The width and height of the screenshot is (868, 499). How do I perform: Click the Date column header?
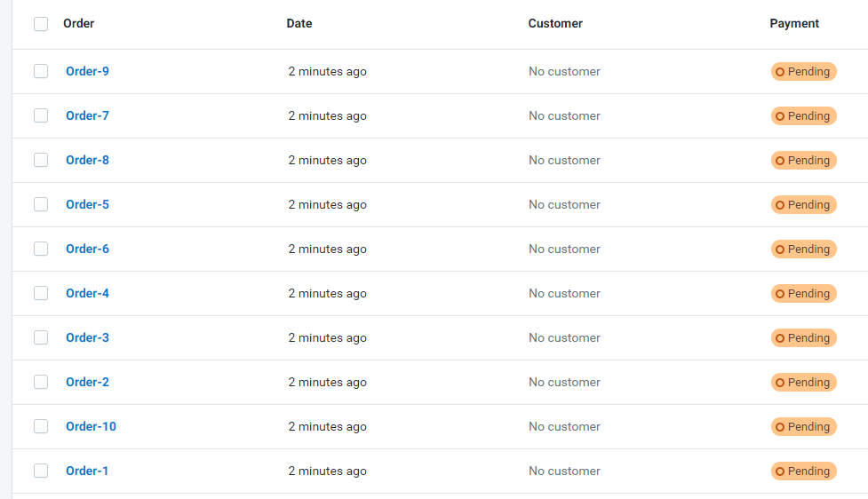click(299, 24)
